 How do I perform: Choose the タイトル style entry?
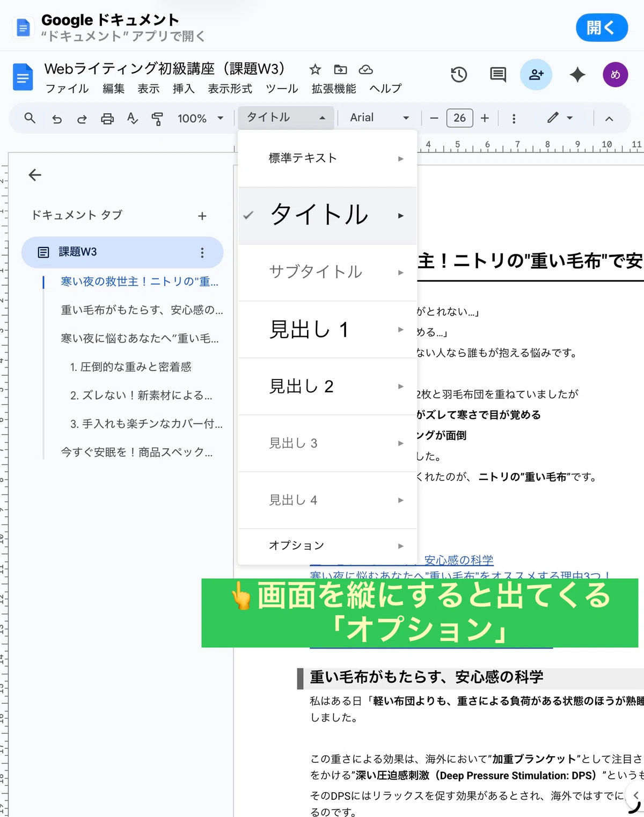327,215
